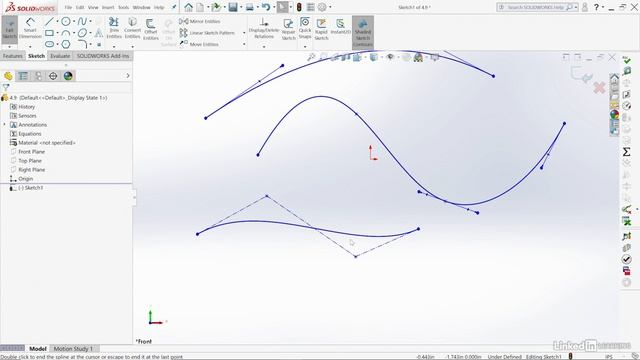Click the Rebuild traffic light icon
The width and height of the screenshot is (640, 360).
tap(299, 7)
